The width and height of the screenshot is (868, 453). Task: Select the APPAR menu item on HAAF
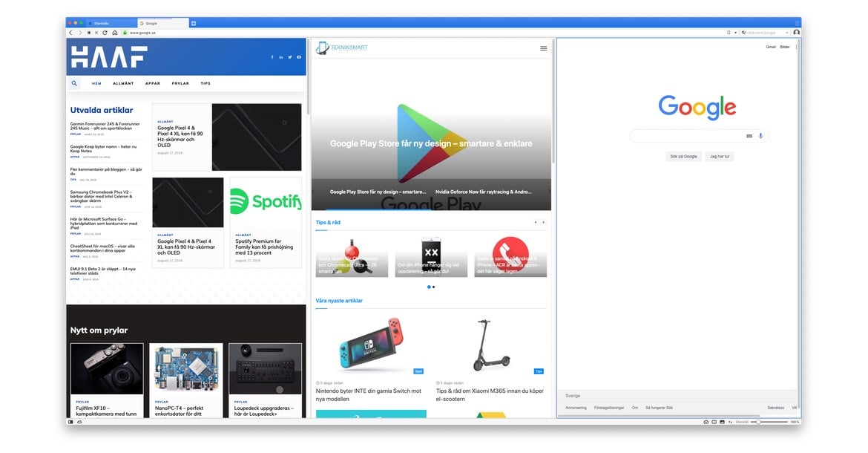tap(153, 84)
